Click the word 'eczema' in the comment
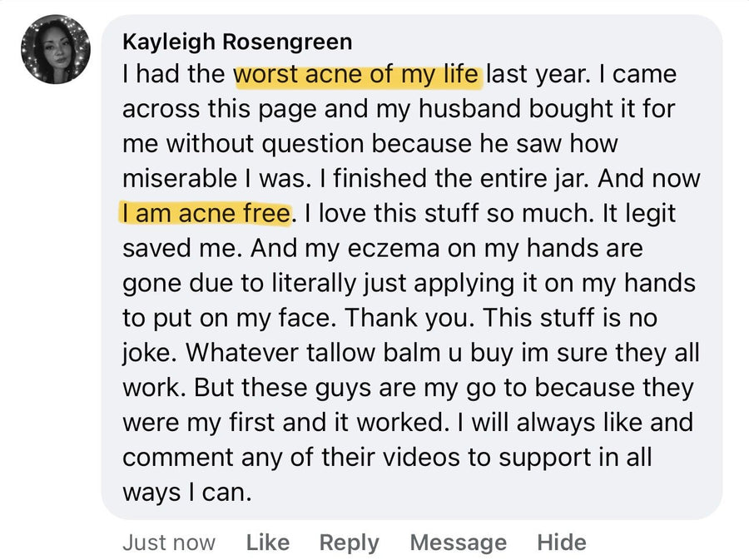The width and height of the screenshot is (749, 560). point(394,248)
